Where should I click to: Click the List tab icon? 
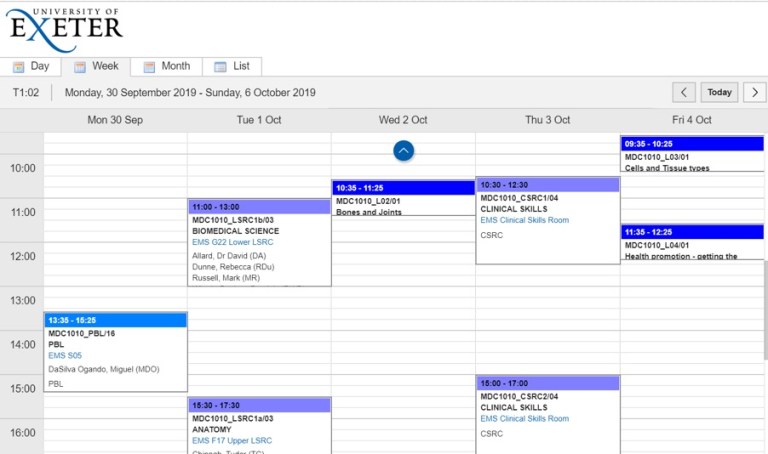pos(221,67)
